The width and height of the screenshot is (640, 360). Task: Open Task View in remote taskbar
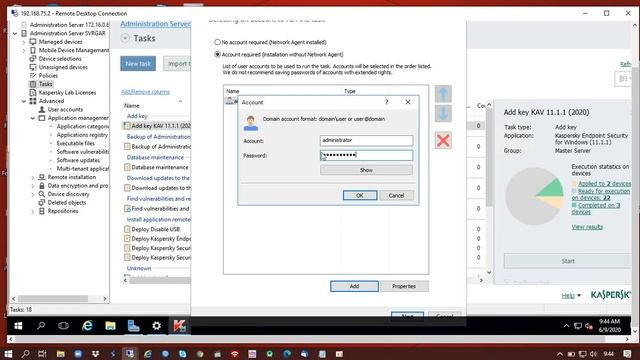pos(63,326)
